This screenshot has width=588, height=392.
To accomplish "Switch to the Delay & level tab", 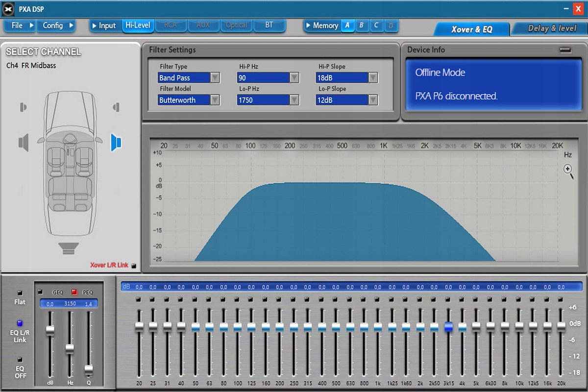I will click(x=552, y=28).
